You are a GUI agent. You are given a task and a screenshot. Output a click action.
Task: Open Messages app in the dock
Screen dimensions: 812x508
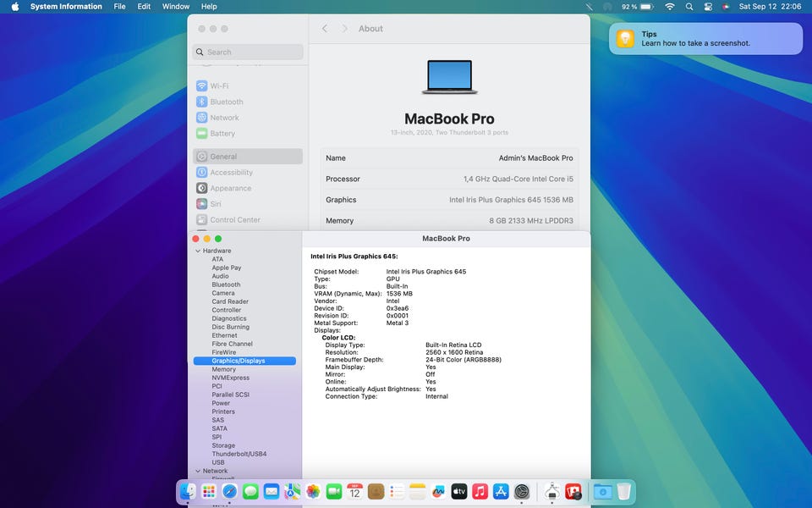coord(250,491)
